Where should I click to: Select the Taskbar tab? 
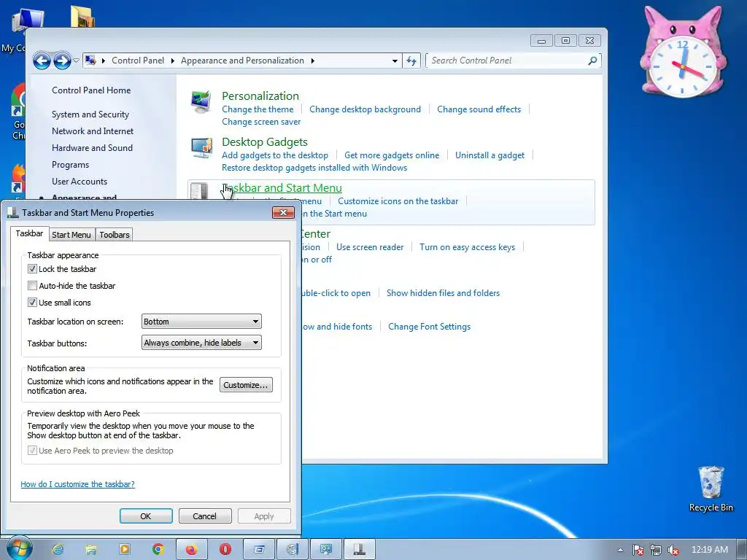tap(29, 233)
